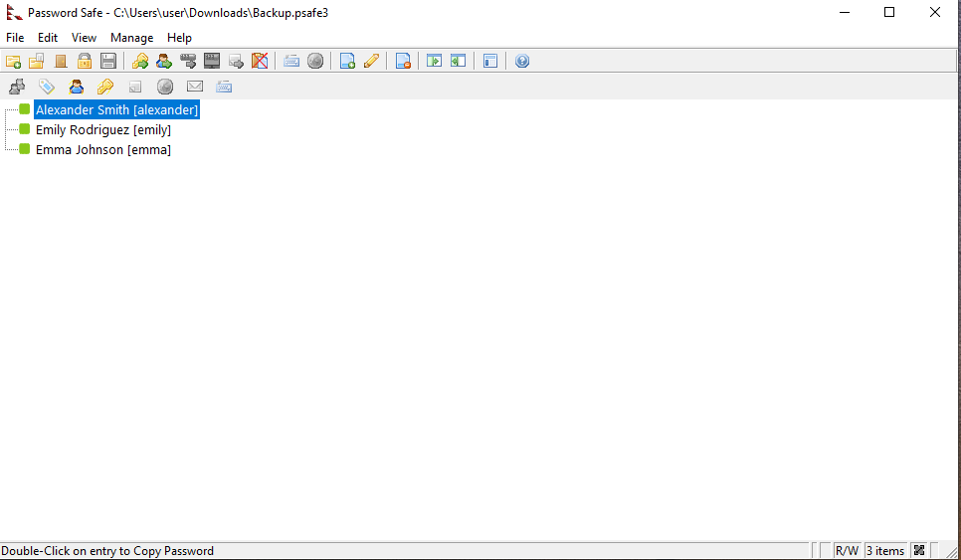
Task: Open Help with the blue question mark icon
Action: click(522, 62)
